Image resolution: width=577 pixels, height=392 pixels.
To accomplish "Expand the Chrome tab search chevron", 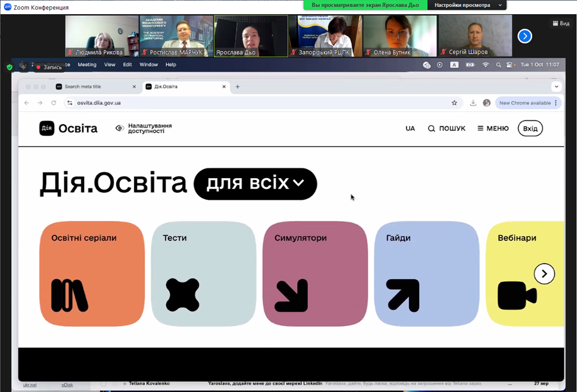I will pyautogui.click(x=556, y=86).
